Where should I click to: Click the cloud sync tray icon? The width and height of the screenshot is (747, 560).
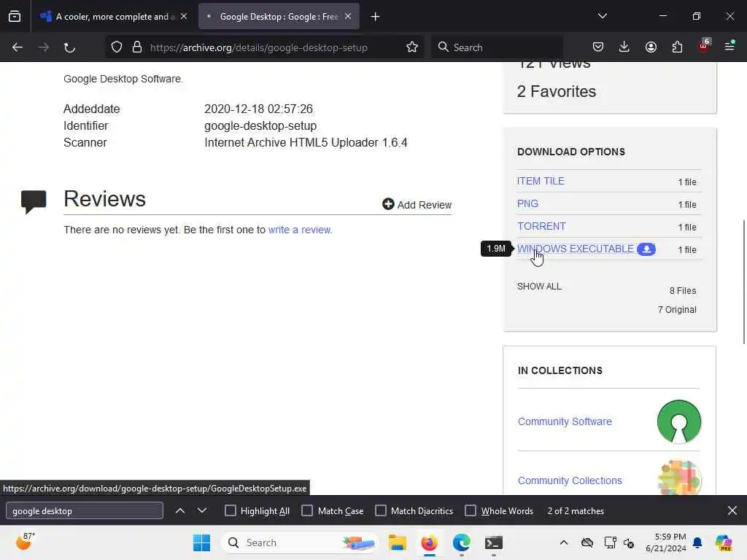(587, 542)
